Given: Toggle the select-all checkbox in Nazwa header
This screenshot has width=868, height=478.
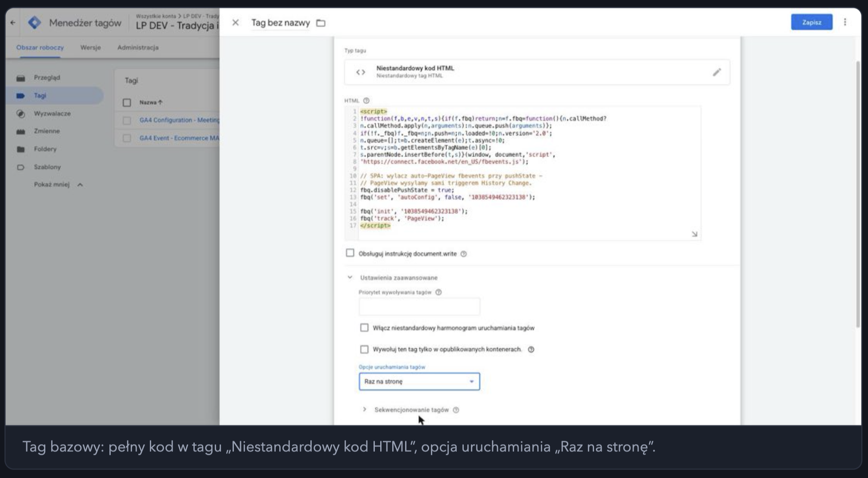Looking at the screenshot, I should (127, 103).
